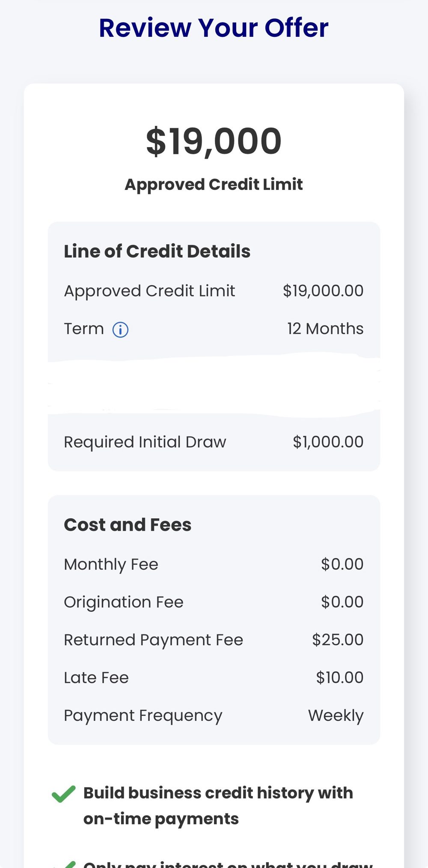The width and height of the screenshot is (428, 868).
Task: Select the $1,000.00 initial draw value
Action: tap(328, 442)
